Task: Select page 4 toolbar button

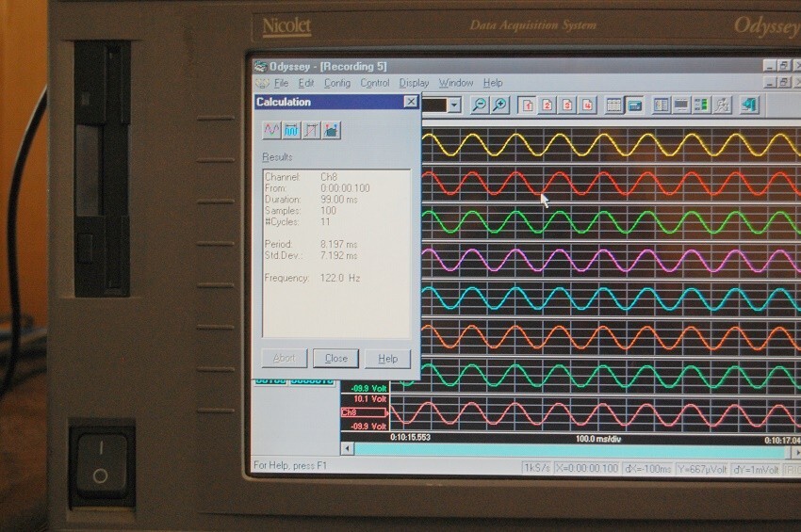Action: (587, 105)
